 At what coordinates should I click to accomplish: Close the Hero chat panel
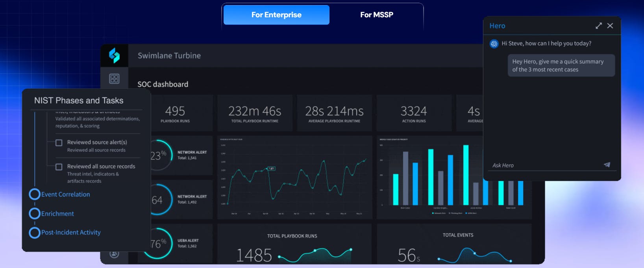(x=610, y=26)
